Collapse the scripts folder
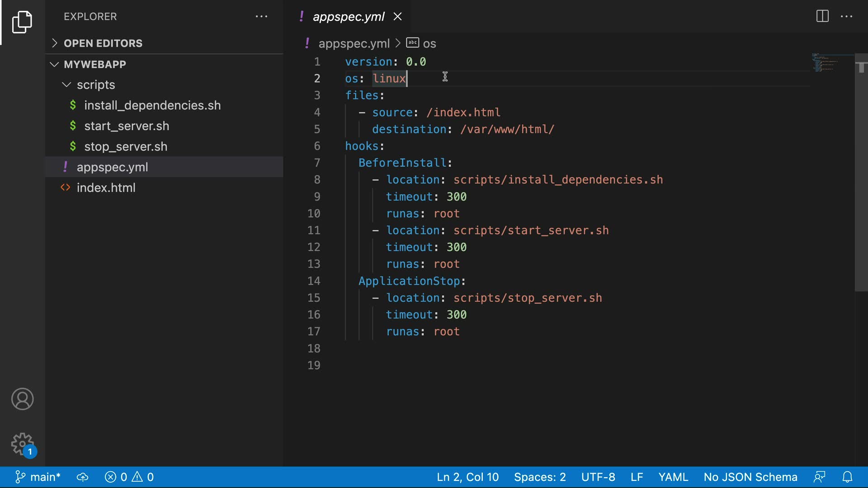This screenshot has height=488, width=868. (96, 85)
